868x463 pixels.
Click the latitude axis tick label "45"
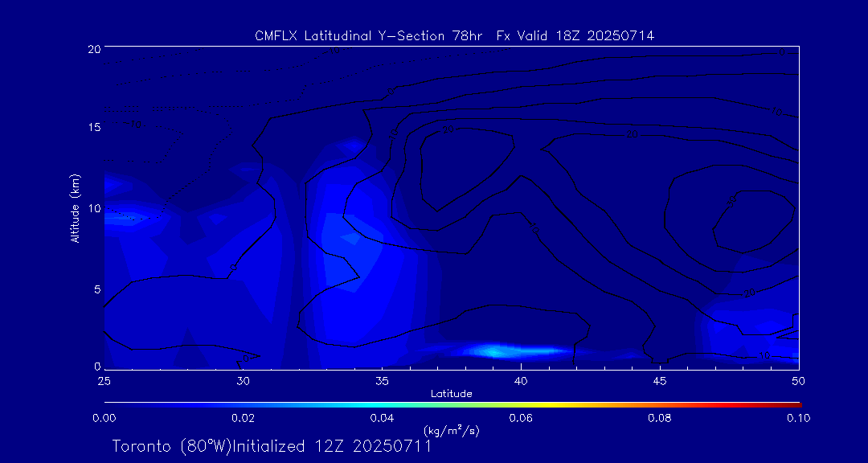660,381
